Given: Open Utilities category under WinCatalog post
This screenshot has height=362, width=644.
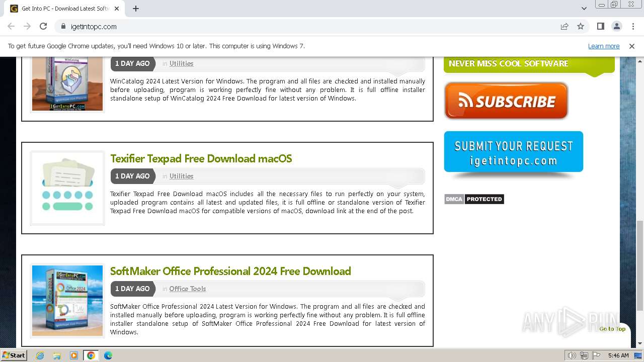Looking at the screenshot, I should (181, 63).
